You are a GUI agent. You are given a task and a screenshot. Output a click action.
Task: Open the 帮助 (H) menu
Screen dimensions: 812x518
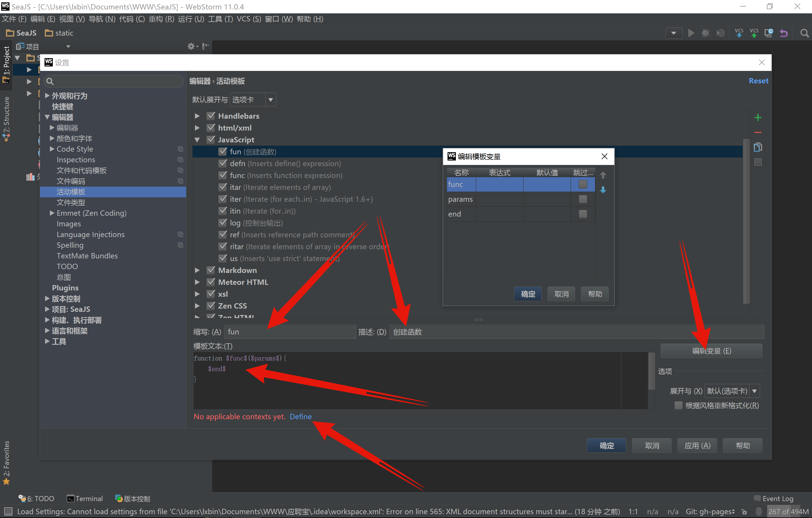[x=310, y=19]
